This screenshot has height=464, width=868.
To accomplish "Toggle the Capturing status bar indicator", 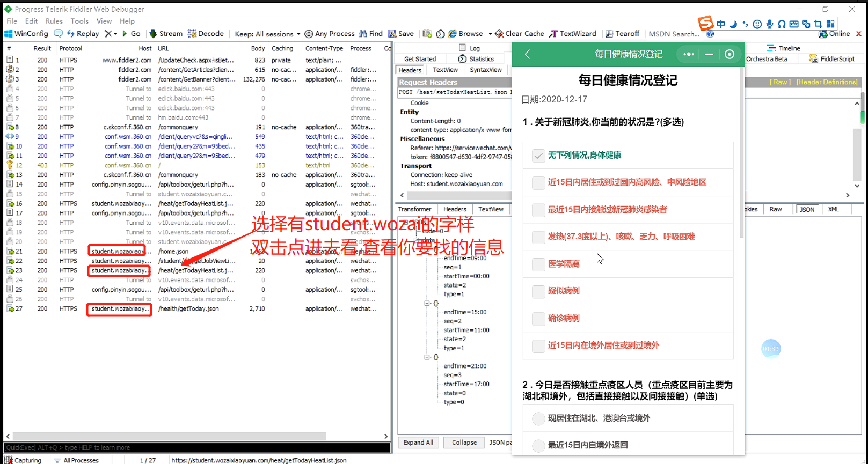I will [23, 460].
